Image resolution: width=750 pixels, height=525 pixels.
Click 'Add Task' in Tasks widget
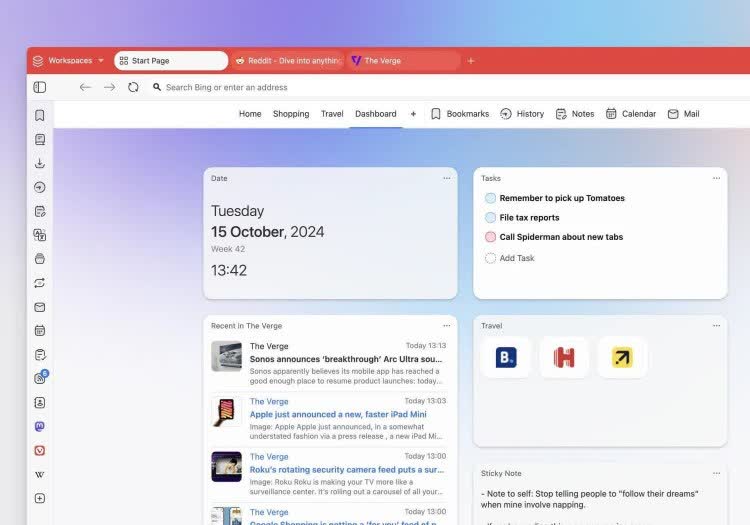pyautogui.click(x=516, y=258)
